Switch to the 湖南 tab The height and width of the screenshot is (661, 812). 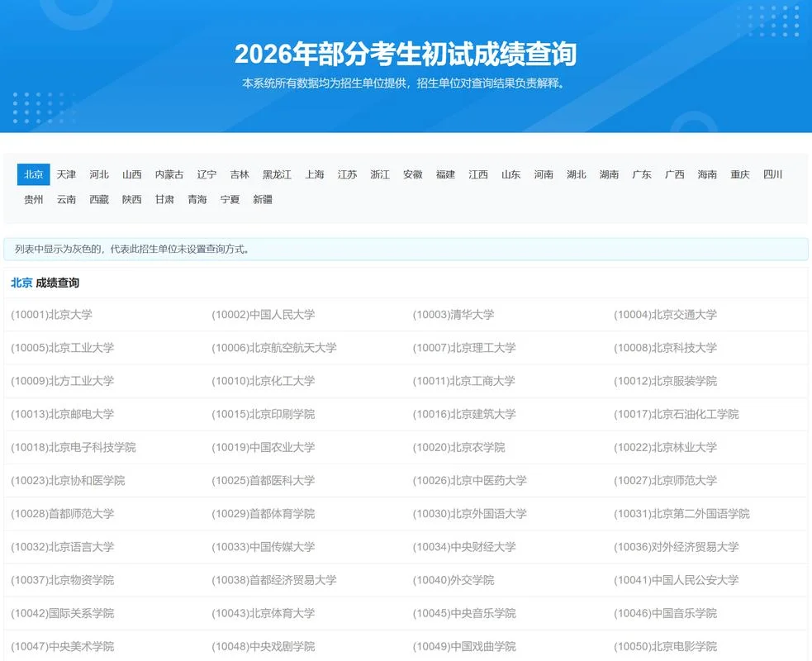[x=609, y=174]
